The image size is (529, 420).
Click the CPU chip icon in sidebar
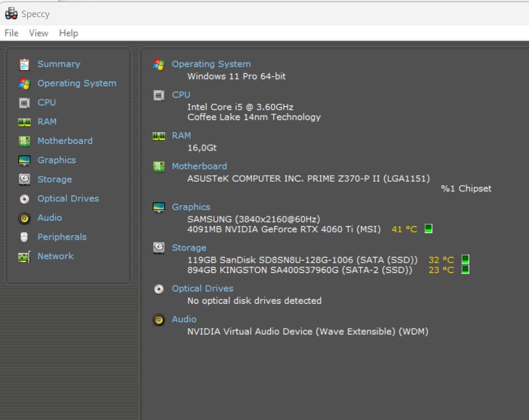click(24, 103)
